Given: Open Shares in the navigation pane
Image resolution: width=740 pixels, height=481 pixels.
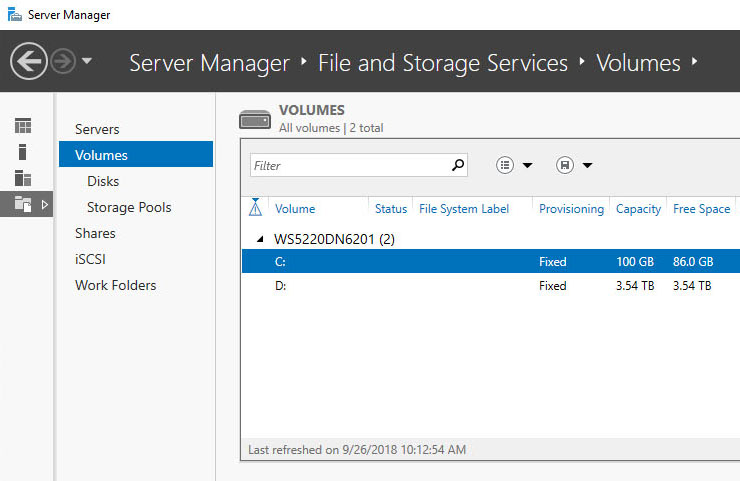Looking at the screenshot, I should click(x=95, y=233).
